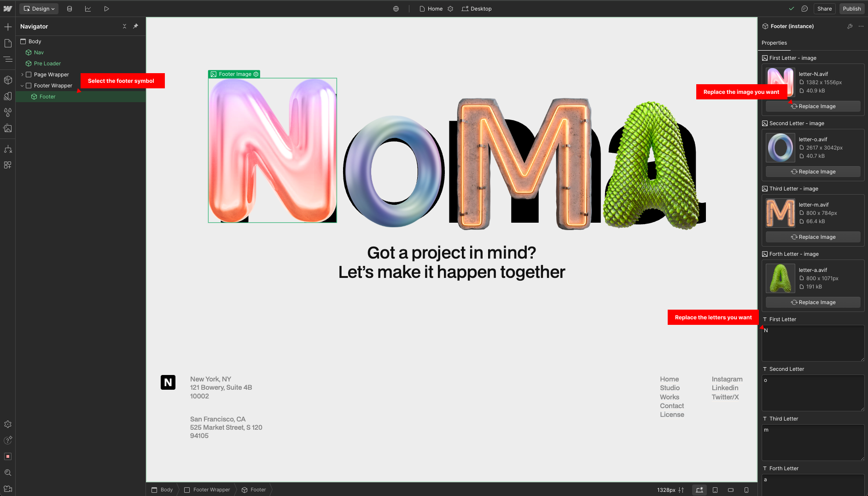Open the Apps panel
Viewport: 868px width, 496px height.
tap(8, 165)
